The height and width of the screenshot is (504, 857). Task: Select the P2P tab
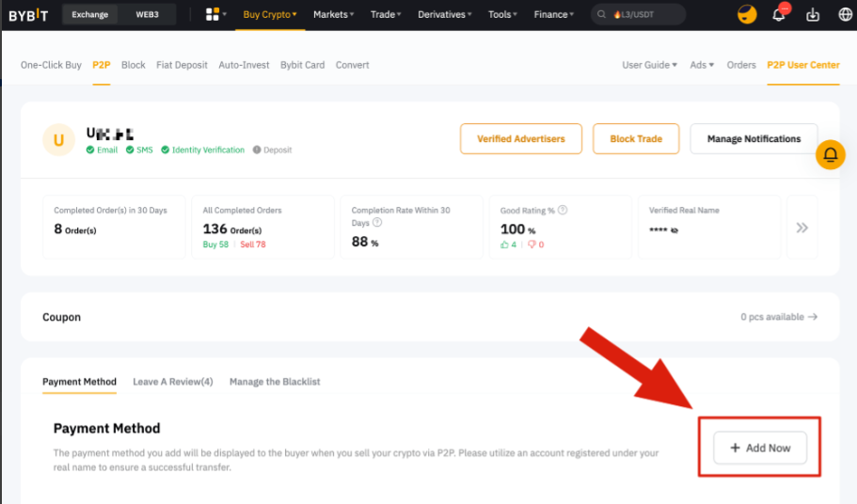point(101,65)
